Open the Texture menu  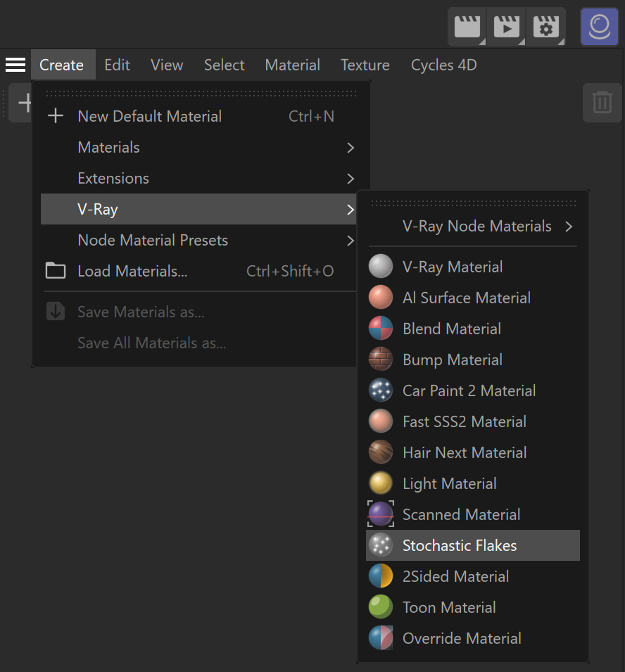(x=365, y=65)
